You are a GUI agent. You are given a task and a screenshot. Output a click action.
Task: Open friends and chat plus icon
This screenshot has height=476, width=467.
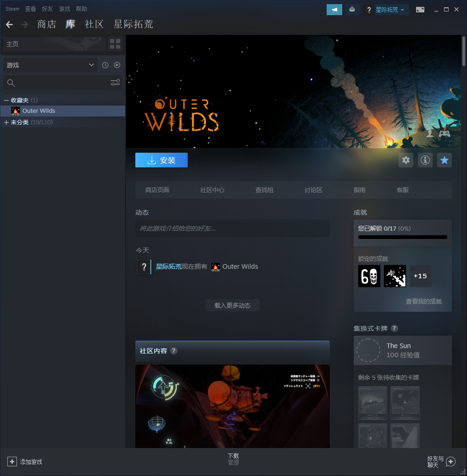point(450,462)
